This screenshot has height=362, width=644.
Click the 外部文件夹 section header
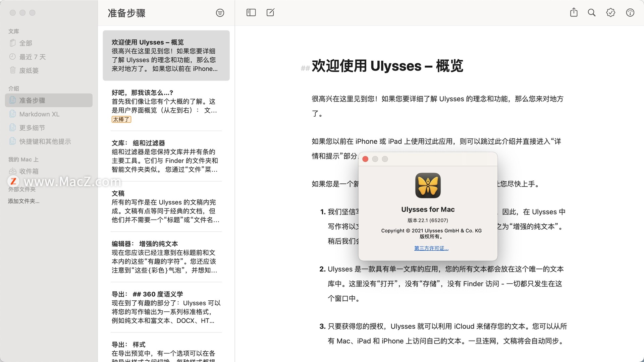coord(22,189)
